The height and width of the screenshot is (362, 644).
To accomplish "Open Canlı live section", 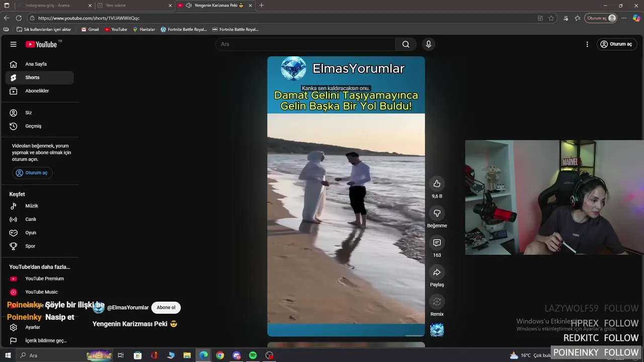I will point(39,219).
